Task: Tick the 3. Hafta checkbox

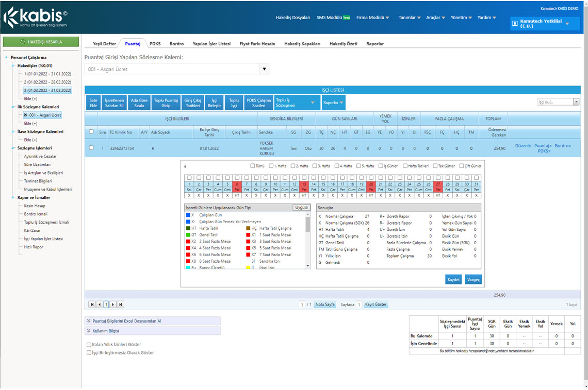Action: (x=315, y=166)
